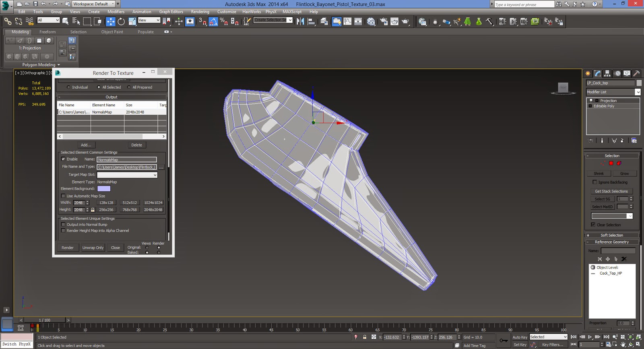The image size is (644, 349).
Task: Expand the Polygon Modeling panel arrow
Action: coord(59,65)
